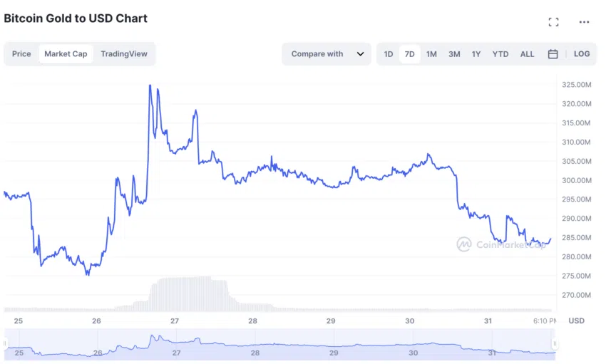Expand the Compare with dropdown
Viewport: 606px width, 364px height.
(327, 54)
